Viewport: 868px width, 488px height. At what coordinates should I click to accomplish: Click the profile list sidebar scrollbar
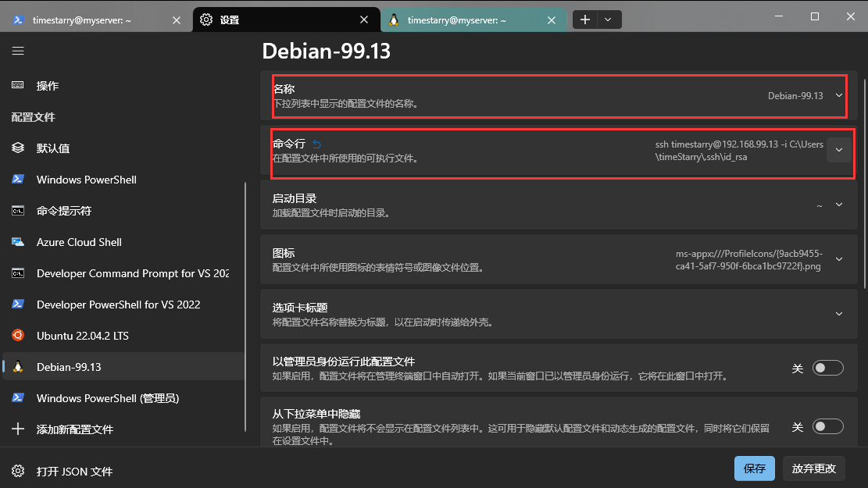[245, 307]
